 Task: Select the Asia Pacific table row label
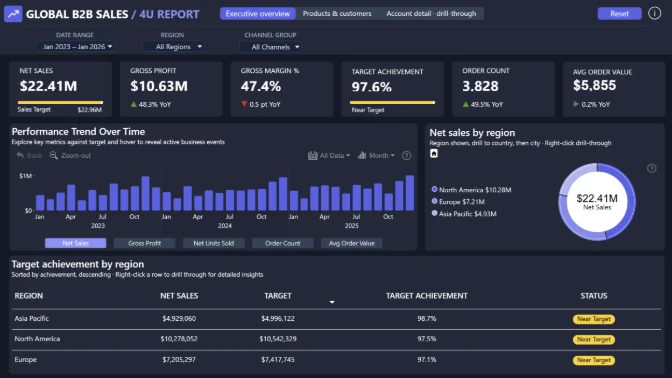tap(32, 318)
